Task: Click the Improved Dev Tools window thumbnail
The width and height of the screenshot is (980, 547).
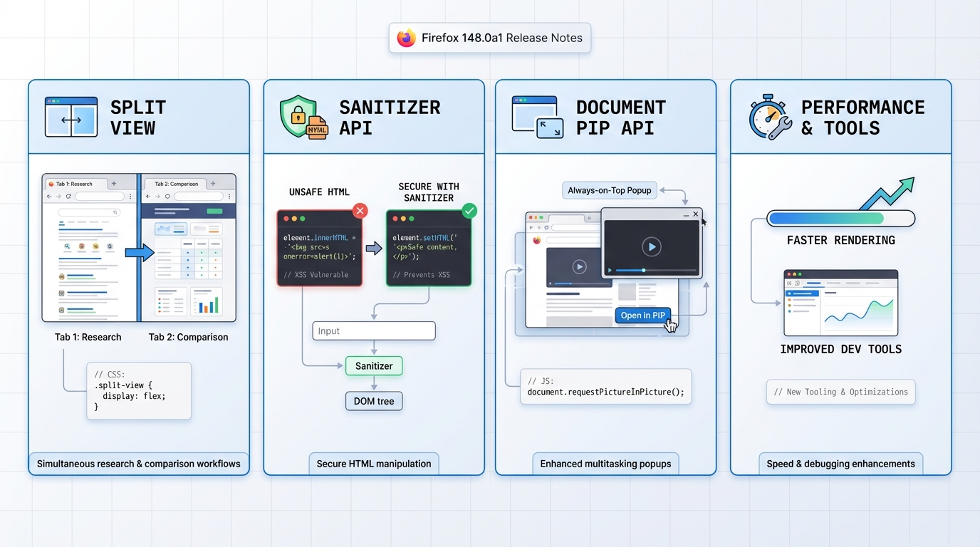Action: [x=840, y=303]
